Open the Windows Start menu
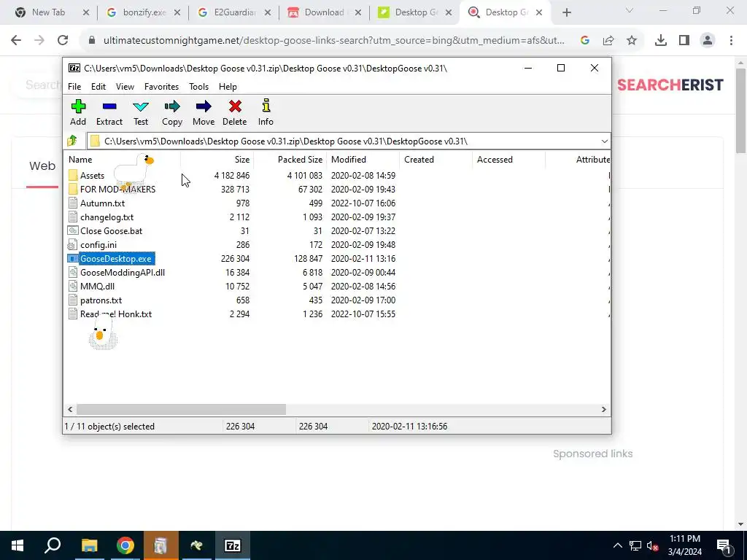 tap(18, 545)
